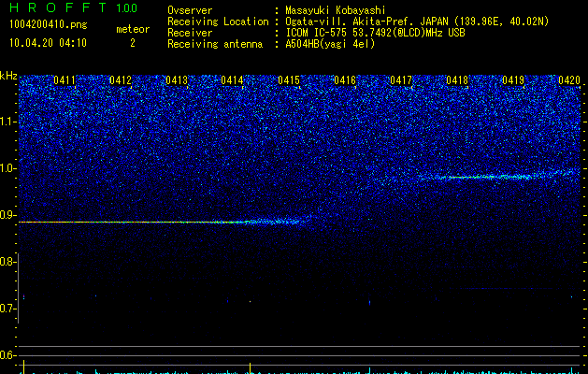588x374 pixels.
Task: Click the 1.0 kHz axis label
Action: [x=8, y=169]
